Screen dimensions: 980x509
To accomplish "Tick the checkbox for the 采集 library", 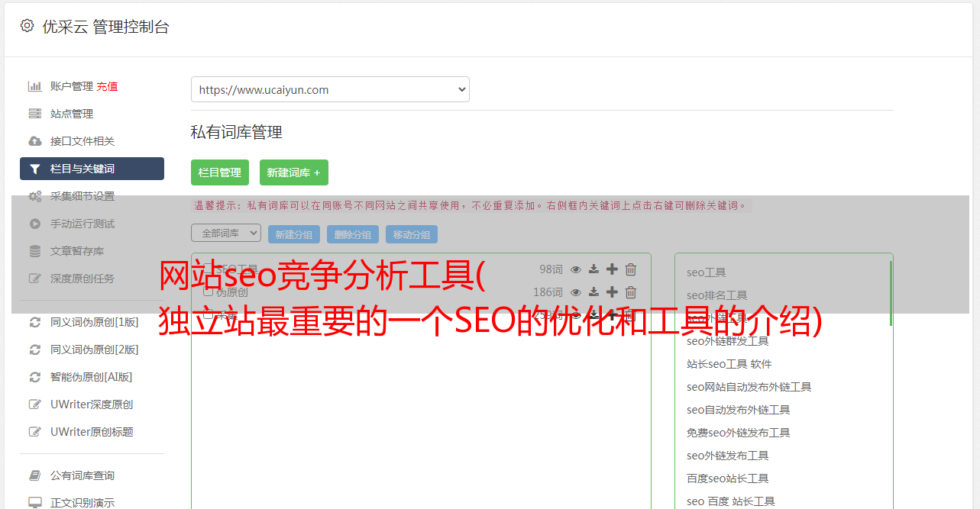I will [208, 314].
